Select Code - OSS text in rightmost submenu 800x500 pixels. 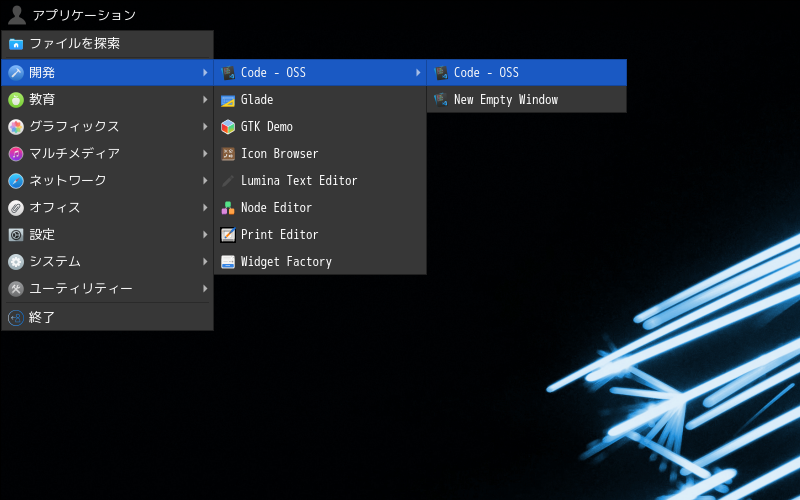(x=486, y=72)
